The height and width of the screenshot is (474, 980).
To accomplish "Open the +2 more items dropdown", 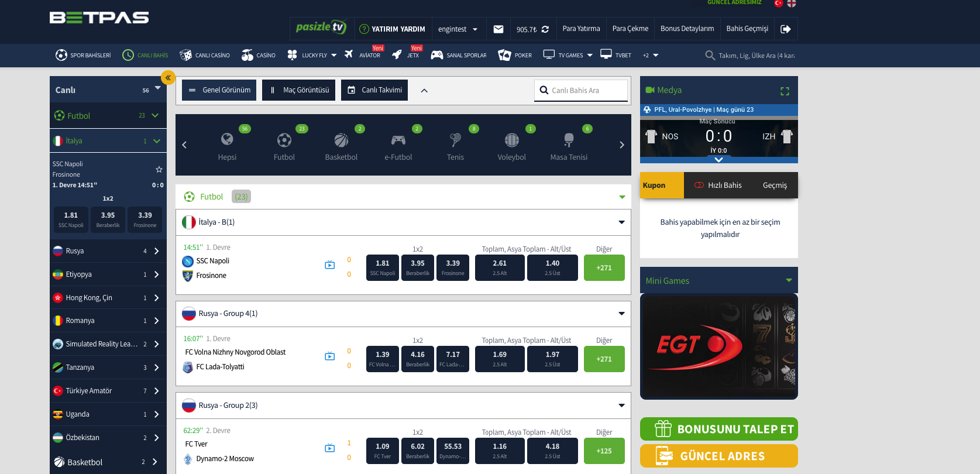I will point(651,56).
